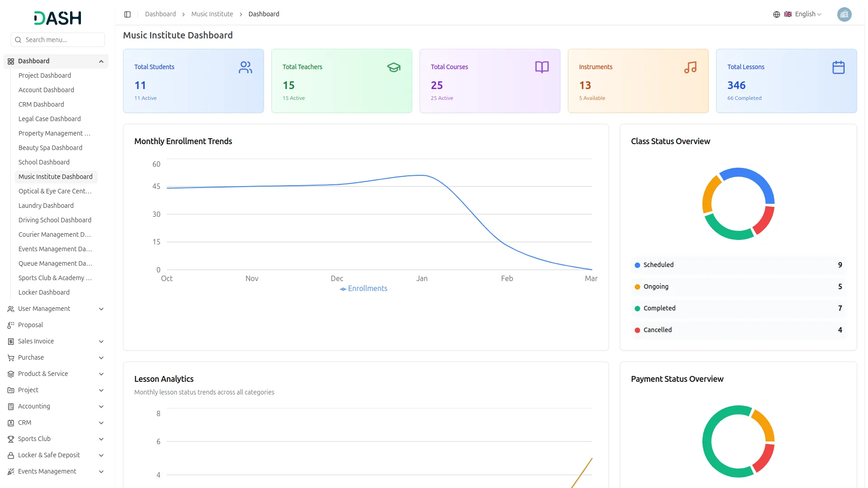Click the Total Students people icon
The height and width of the screenshot is (488, 868).
click(245, 67)
